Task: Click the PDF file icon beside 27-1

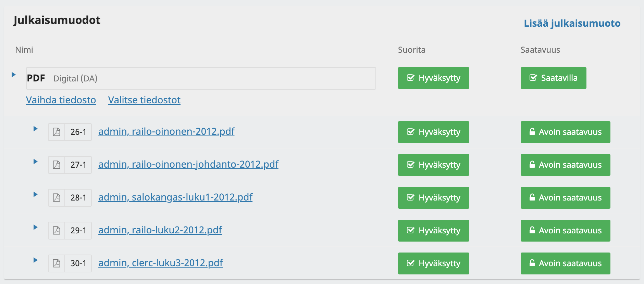Action: pos(57,165)
